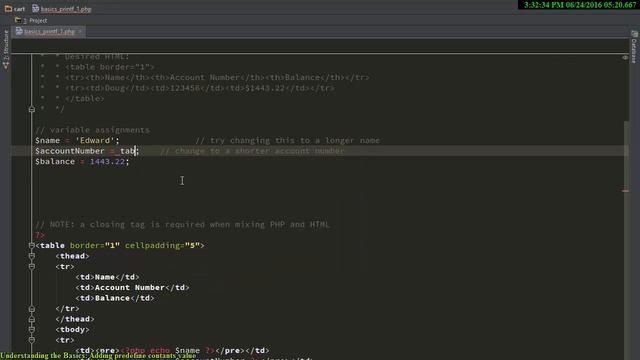Click the timestamp overlay clock

tap(579, 5)
